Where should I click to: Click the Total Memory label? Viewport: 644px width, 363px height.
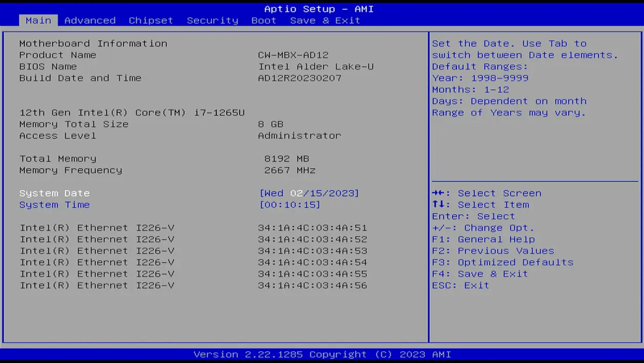pyautogui.click(x=57, y=159)
